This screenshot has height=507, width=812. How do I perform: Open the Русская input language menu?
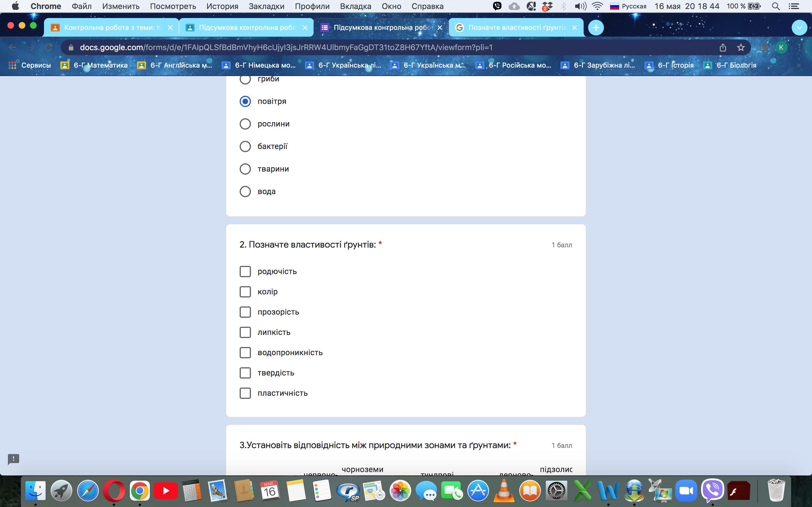(x=628, y=6)
